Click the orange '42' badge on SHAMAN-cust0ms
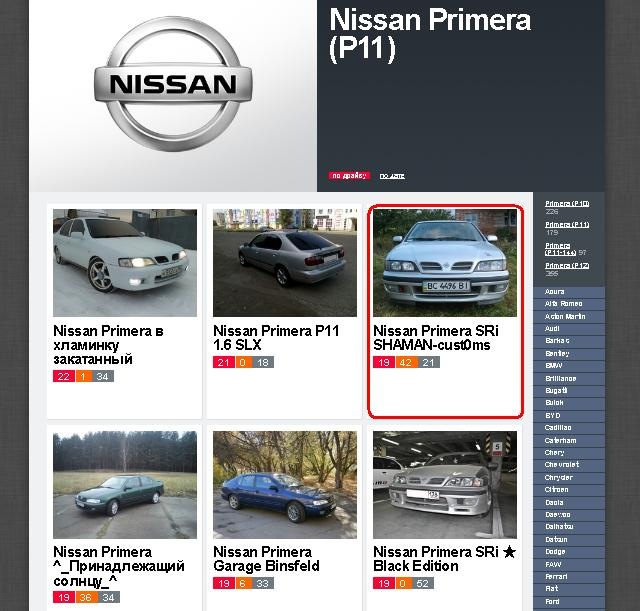Viewport: 640px width, 611px height. 406,362
